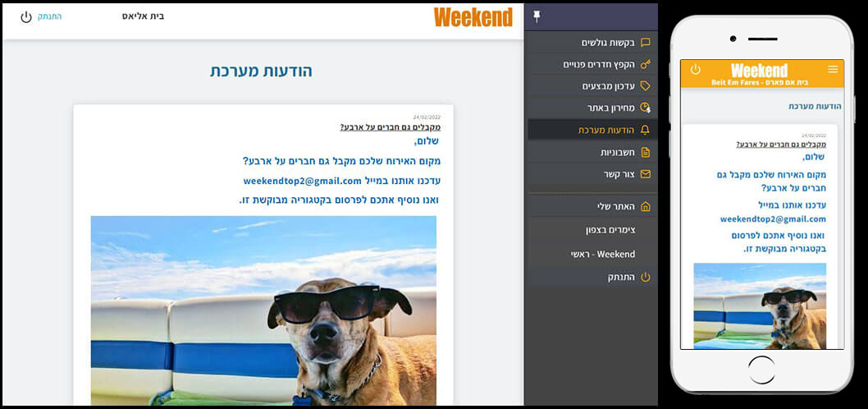Click the pin icon atop the sidebar
Screen dimensions: 868x409
[x=537, y=16]
